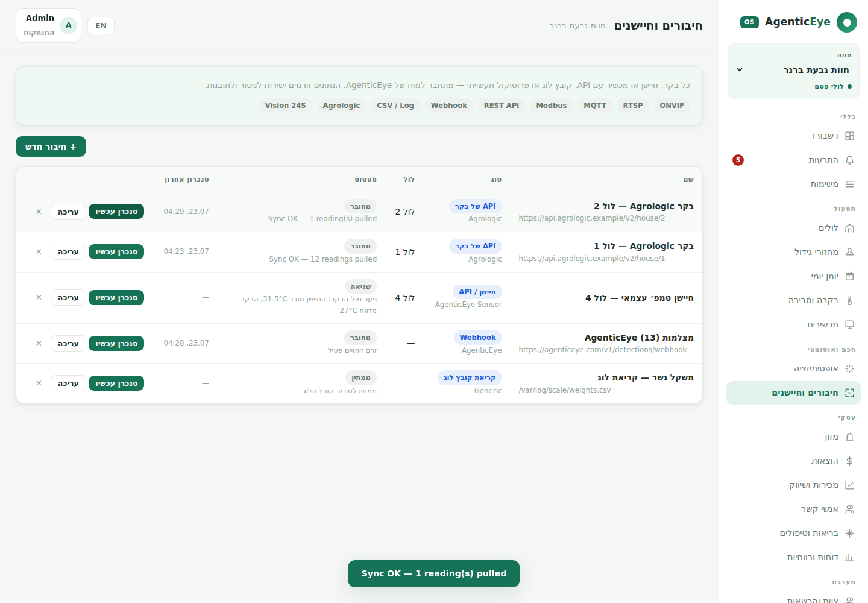This screenshot has height=603, width=868.
Task: Open בקרה וסביבה thermometer icon
Action: pyautogui.click(x=849, y=300)
